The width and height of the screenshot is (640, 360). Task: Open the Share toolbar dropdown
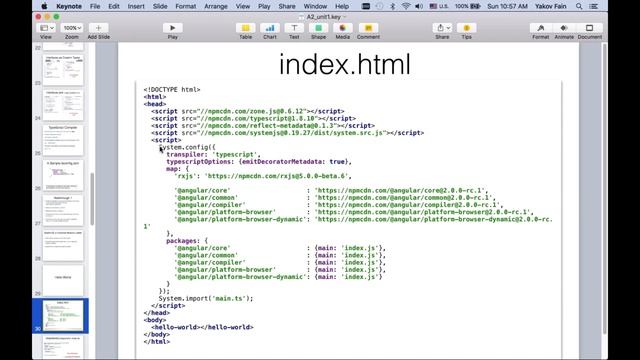[442, 28]
